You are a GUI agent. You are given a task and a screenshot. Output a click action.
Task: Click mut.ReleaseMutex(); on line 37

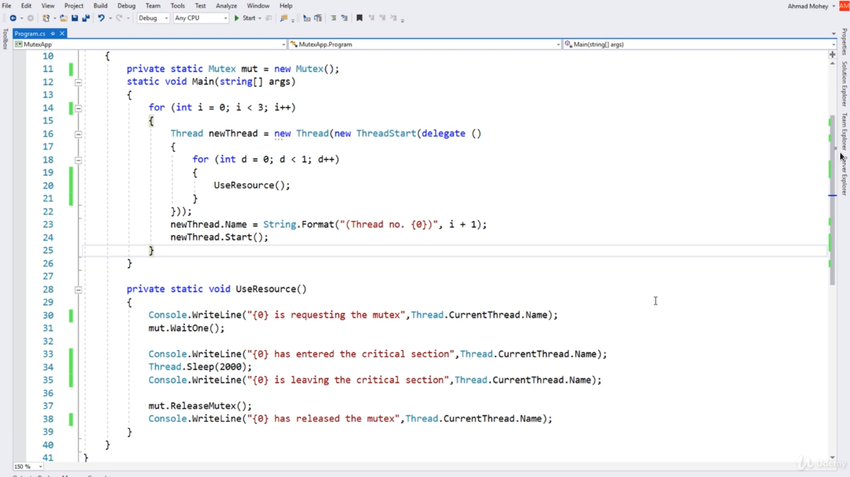click(x=200, y=406)
